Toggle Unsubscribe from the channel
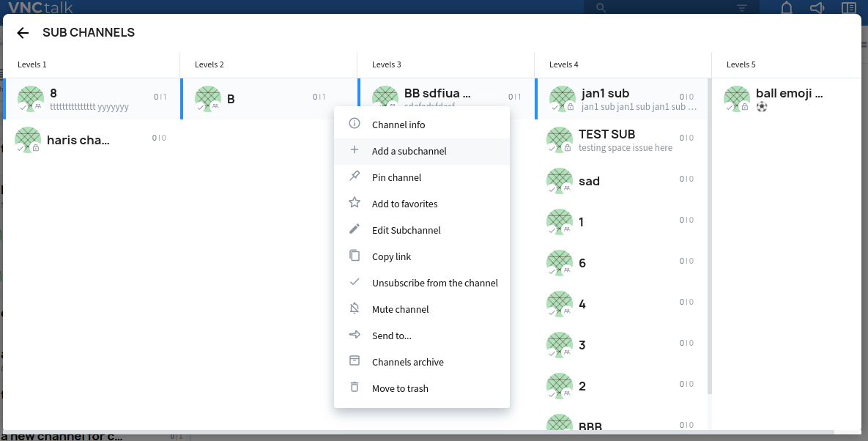Viewport: 868px width, 441px height. tap(434, 283)
